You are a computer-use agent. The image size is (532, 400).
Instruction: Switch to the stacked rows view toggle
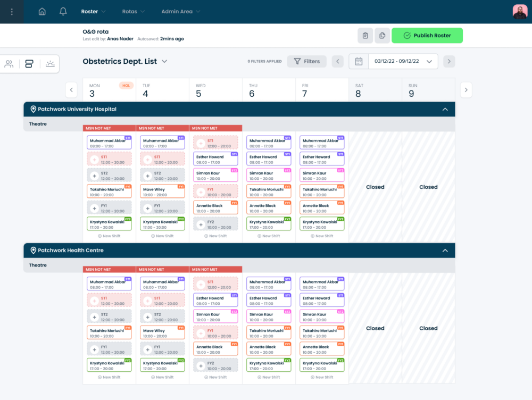tap(29, 64)
